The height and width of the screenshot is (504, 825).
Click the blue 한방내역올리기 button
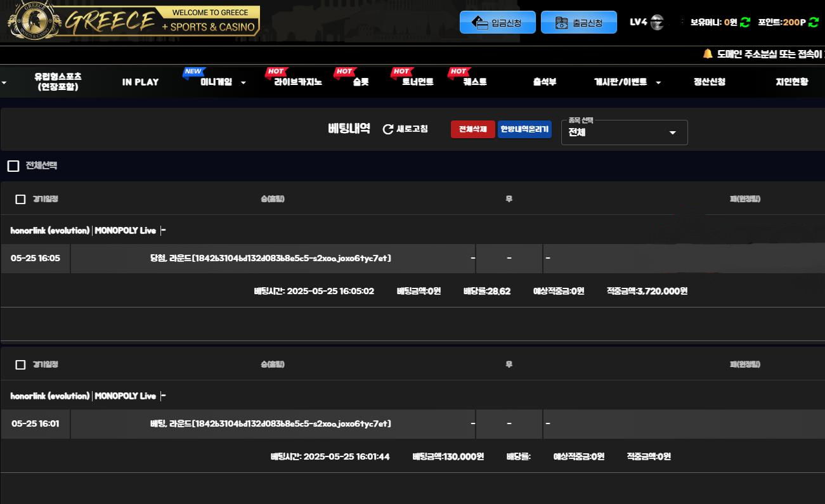point(524,129)
